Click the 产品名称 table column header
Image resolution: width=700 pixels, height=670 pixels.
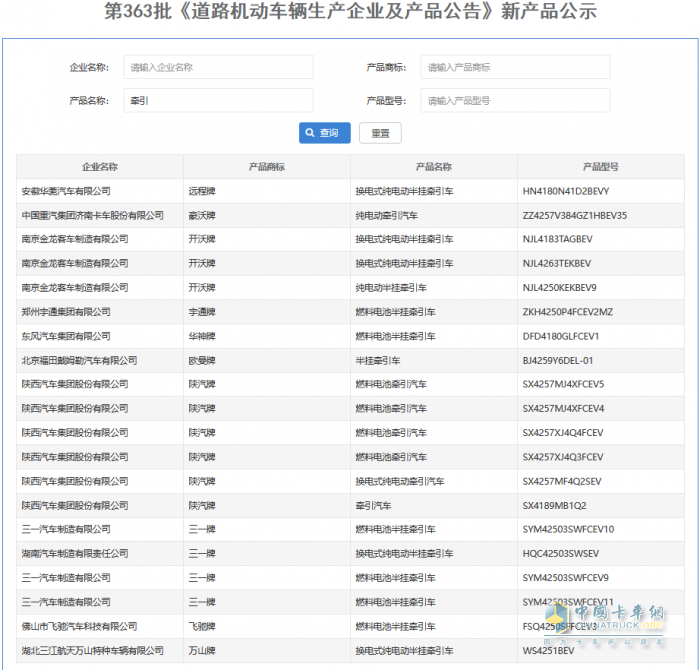[x=433, y=167]
